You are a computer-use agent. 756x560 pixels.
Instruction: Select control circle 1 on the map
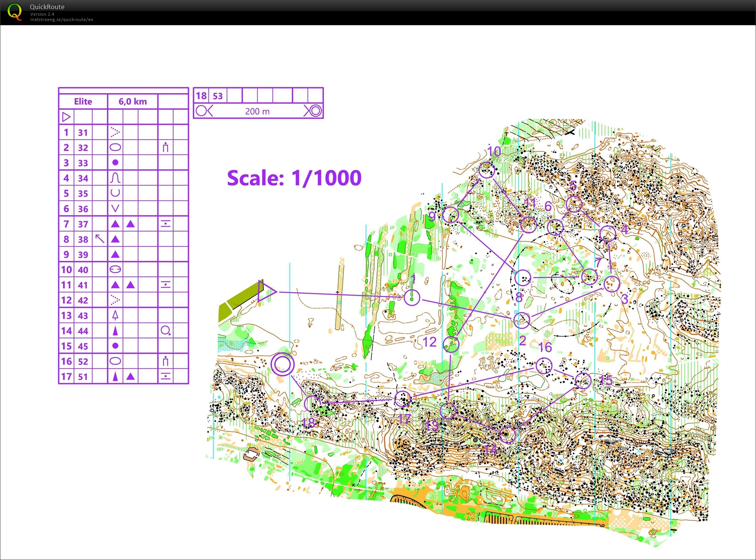tap(412, 297)
